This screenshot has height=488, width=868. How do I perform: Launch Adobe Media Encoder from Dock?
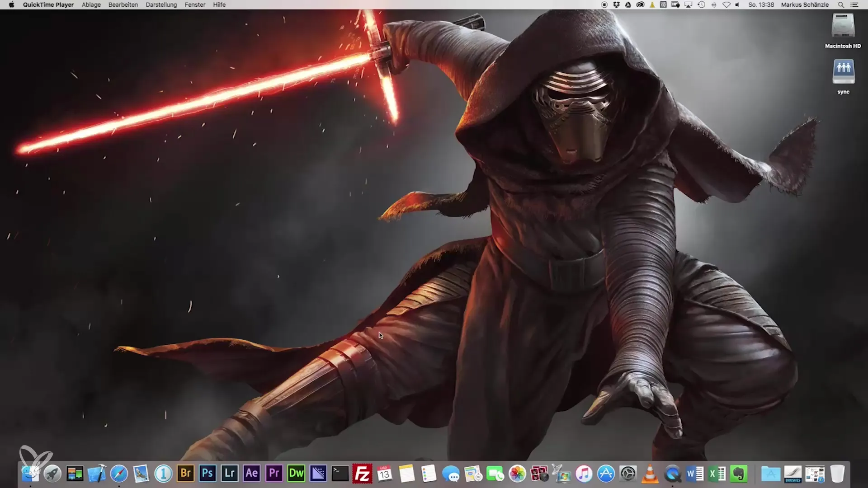(318, 473)
